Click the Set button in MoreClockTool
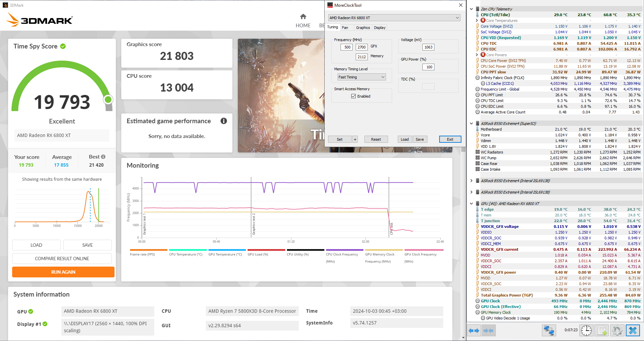The height and width of the screenshot is (341, 644). 340,139
